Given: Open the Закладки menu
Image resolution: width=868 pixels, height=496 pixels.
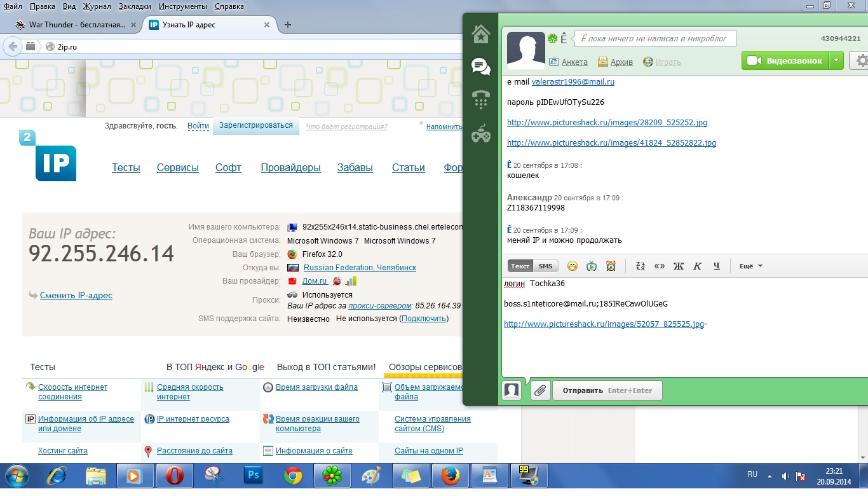Looking at the screenshot, I should 135,6.
